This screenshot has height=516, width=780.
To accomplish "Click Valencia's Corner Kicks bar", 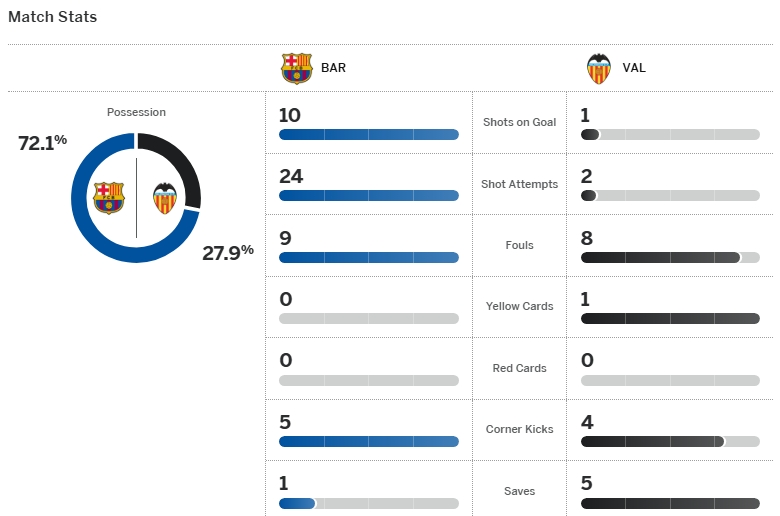I will (670, 441).
